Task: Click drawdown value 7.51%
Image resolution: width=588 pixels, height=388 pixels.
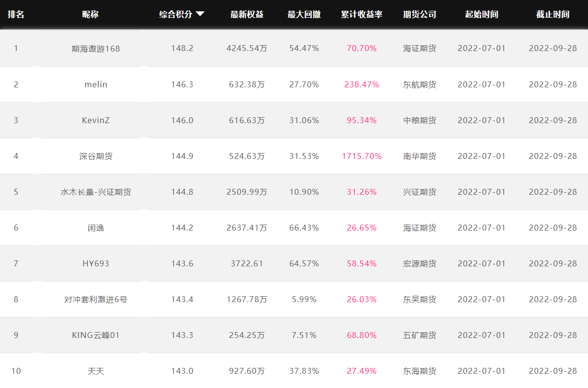Action: (304, 335)
